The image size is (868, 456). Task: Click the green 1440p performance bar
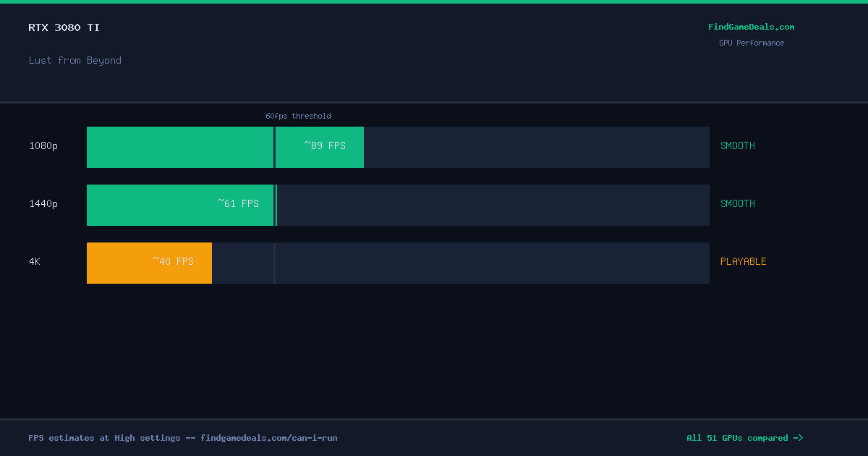coord(182,205)
